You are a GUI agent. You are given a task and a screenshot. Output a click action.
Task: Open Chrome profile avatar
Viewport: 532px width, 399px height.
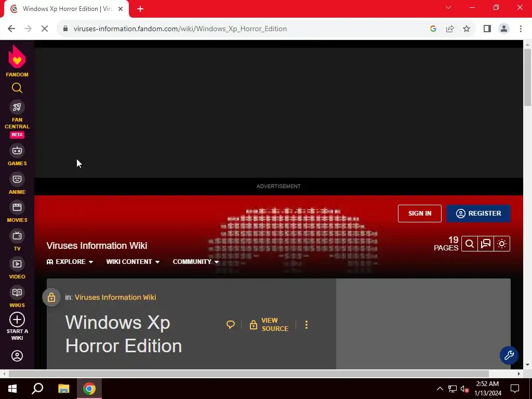coord(504,29)
